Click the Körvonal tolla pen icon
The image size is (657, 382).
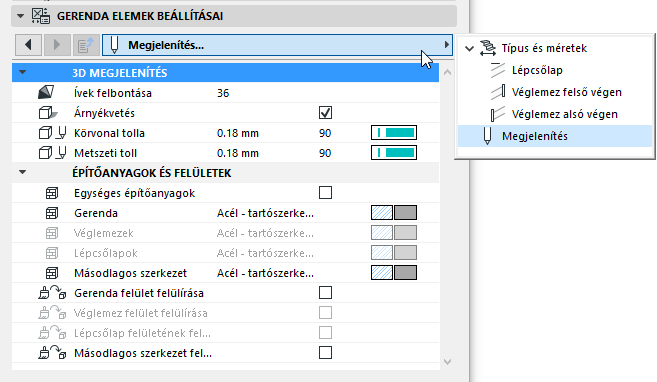pos(62,133)
